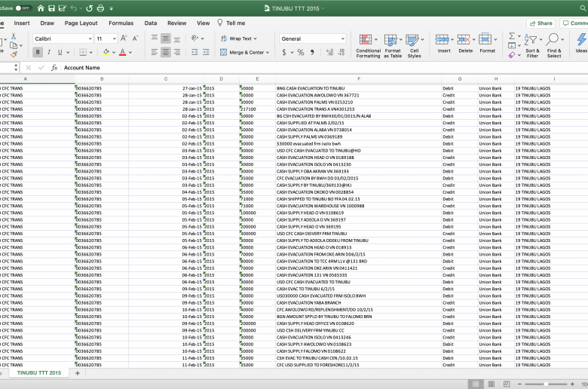Save the workbook with the disk icon
This screenshot has height=389, width=588.
tap(52, 8)
